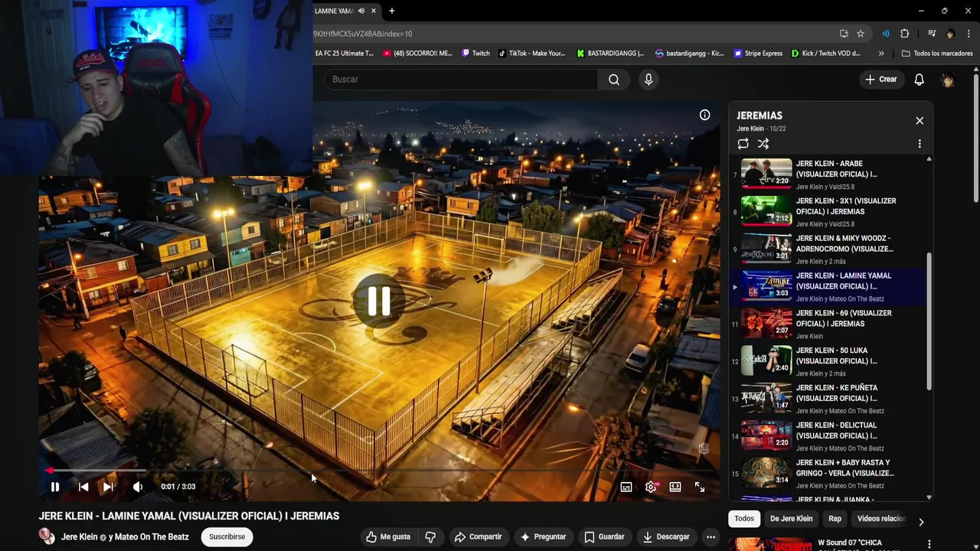Select the Rap filter chip

click(835, 519)
